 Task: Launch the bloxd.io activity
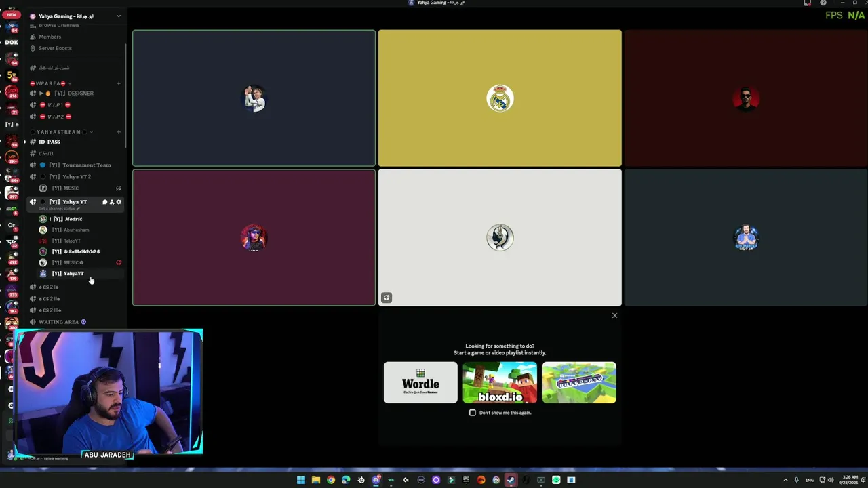[500, 382]
